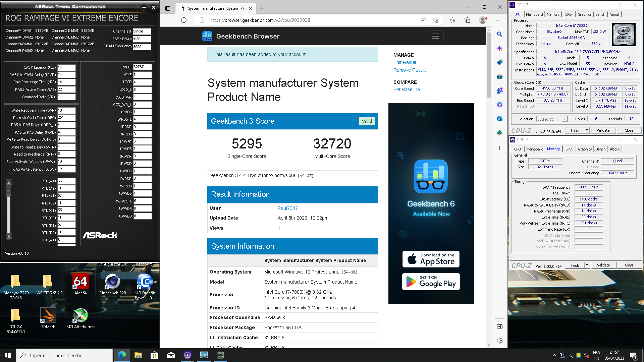Click ASRock scrollbar thumb handle

coord(9,191)
